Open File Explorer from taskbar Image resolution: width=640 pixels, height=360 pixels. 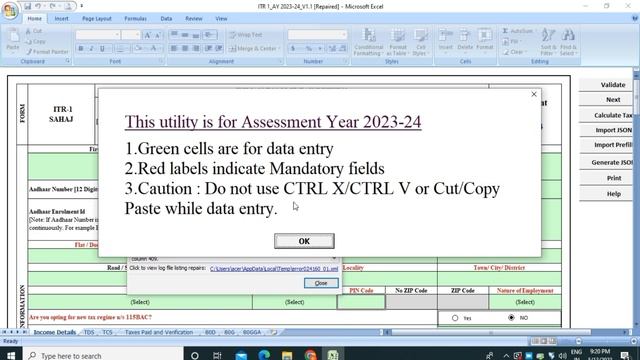click(287, 355)
